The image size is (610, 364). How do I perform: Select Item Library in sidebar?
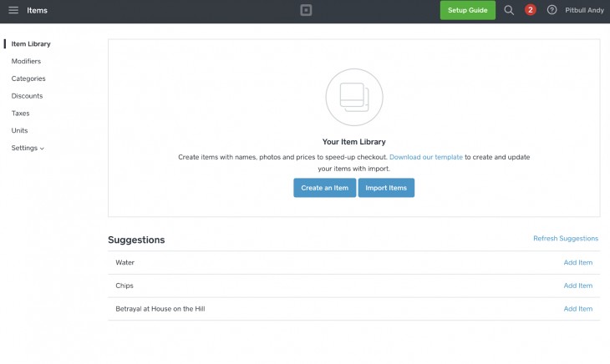click(x=30, y=43)
